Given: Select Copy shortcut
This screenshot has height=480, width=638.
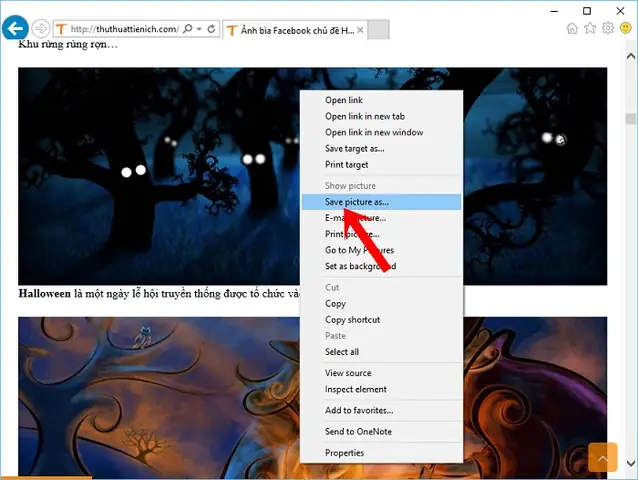Looking at the screenshot, I should pos(381,320).
